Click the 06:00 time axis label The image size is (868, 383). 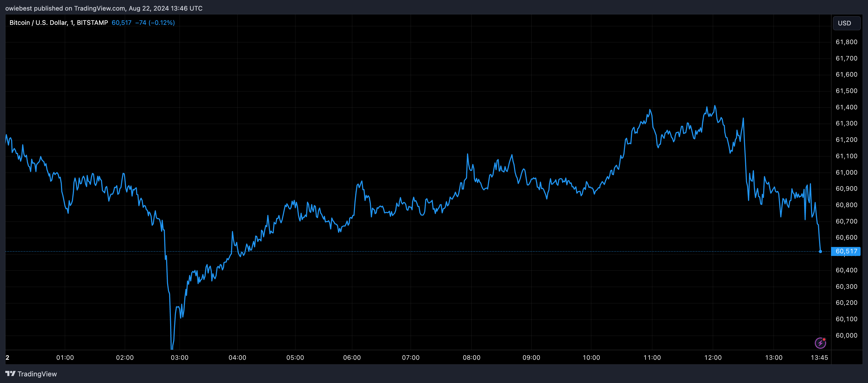(x=352, y=357)
